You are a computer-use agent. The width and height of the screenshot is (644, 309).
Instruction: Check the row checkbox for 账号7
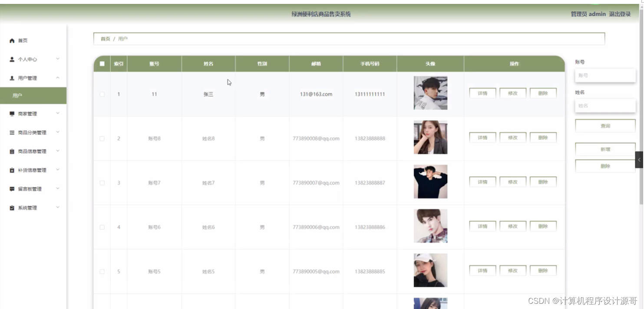tap(102, 183)
